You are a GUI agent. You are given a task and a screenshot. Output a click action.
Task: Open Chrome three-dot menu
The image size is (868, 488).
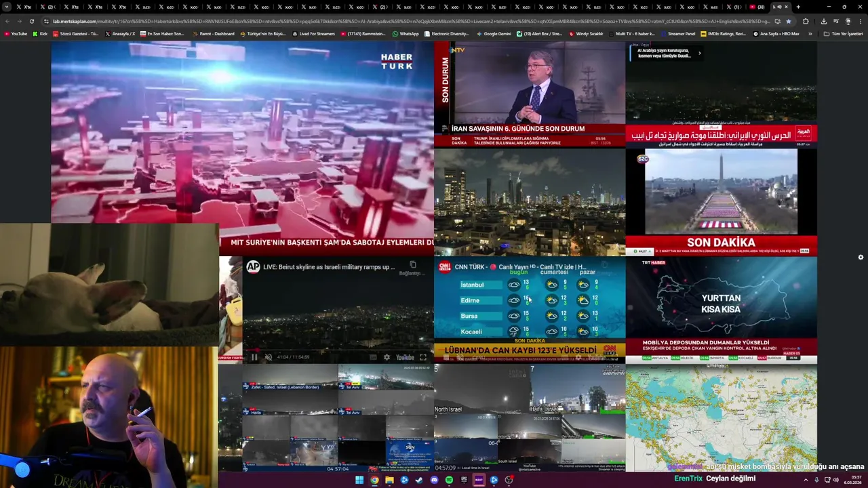coord(861,21)
